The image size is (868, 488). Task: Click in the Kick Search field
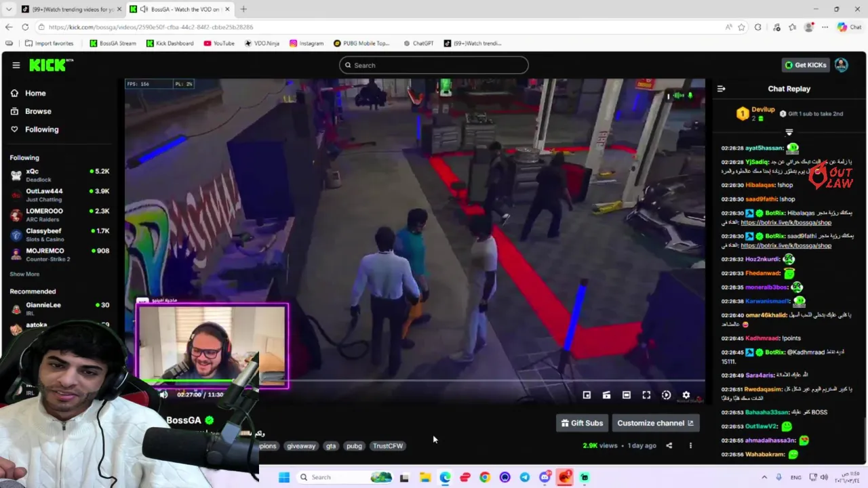[x=434, y=65]
